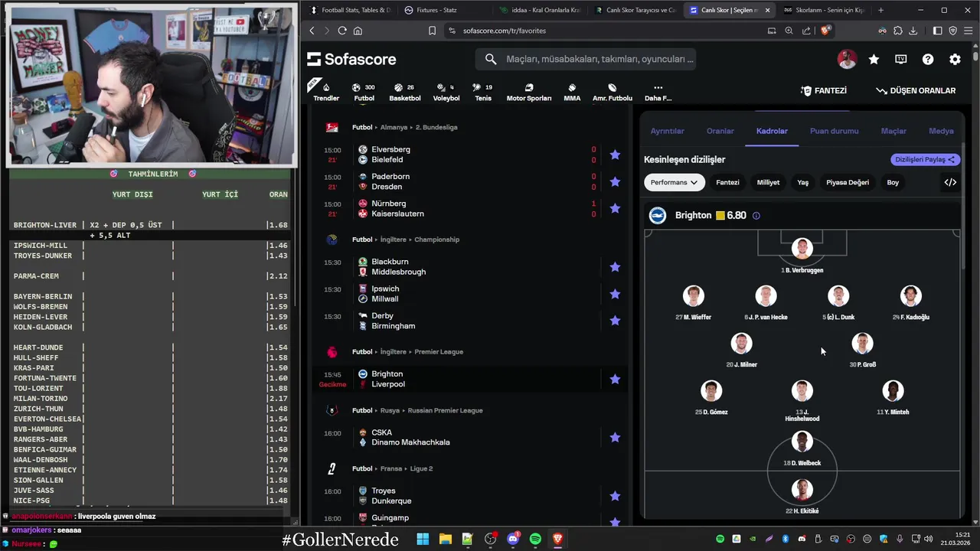Open favorites star icon in Sofascore header
Viewport: 980px width, 551px height.
[874, 59]
